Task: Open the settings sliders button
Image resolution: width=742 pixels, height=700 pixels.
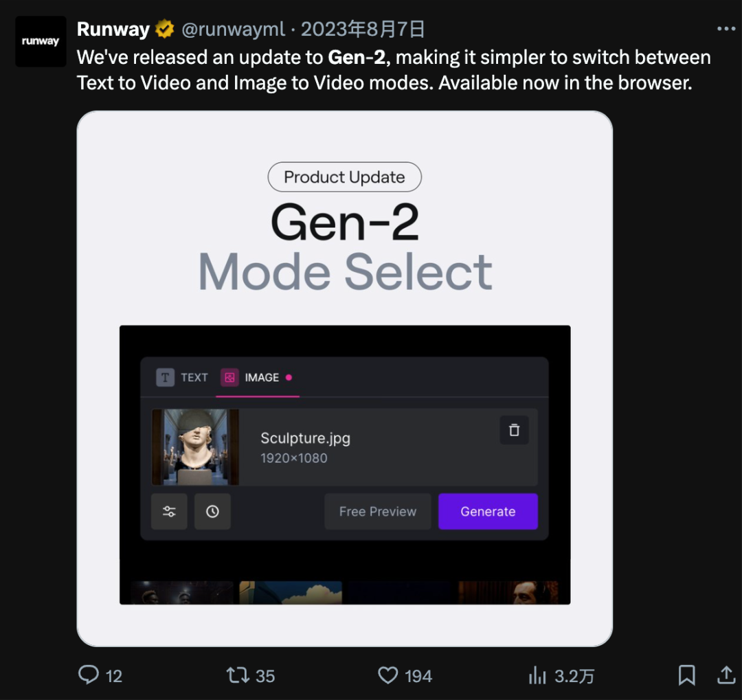Action: [169, 512]
